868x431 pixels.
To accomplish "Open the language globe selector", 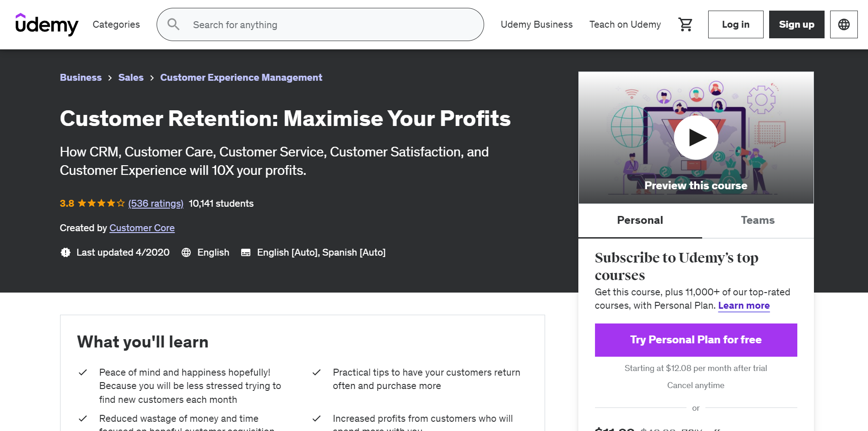I will pyautogui.click(x=844, y=24).
